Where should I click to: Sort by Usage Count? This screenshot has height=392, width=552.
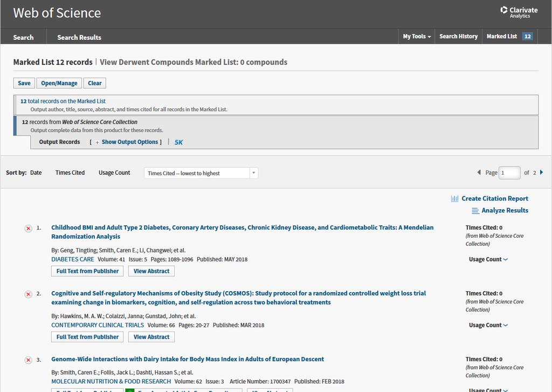pyautogui.click(x=114, y=173)
